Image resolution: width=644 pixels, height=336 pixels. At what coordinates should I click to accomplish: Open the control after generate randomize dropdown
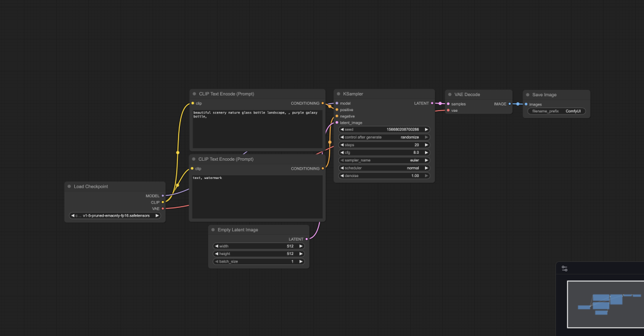pyautogui.click(x=384, y=137)
